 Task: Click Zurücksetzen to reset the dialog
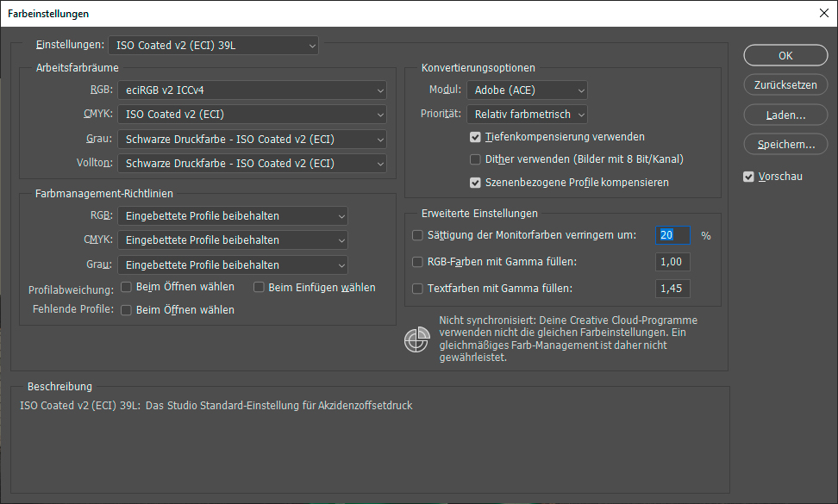(x=785, y=84)
